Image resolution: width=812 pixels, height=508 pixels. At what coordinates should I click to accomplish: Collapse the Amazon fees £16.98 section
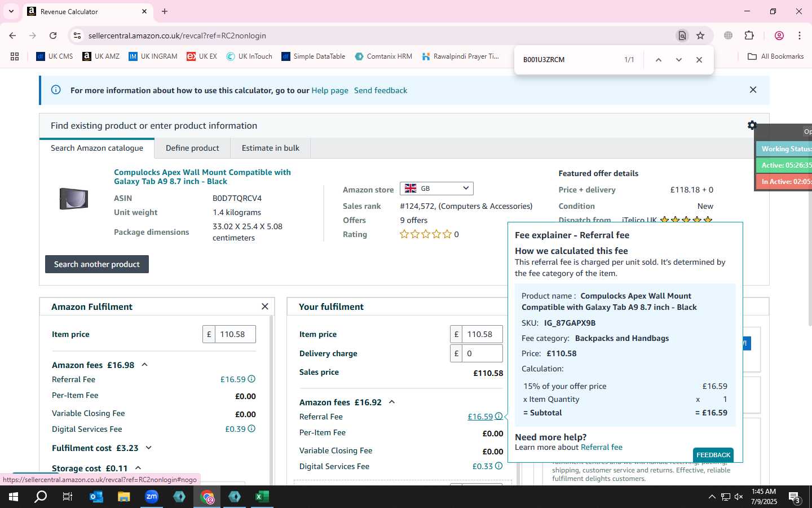(144, 365)
